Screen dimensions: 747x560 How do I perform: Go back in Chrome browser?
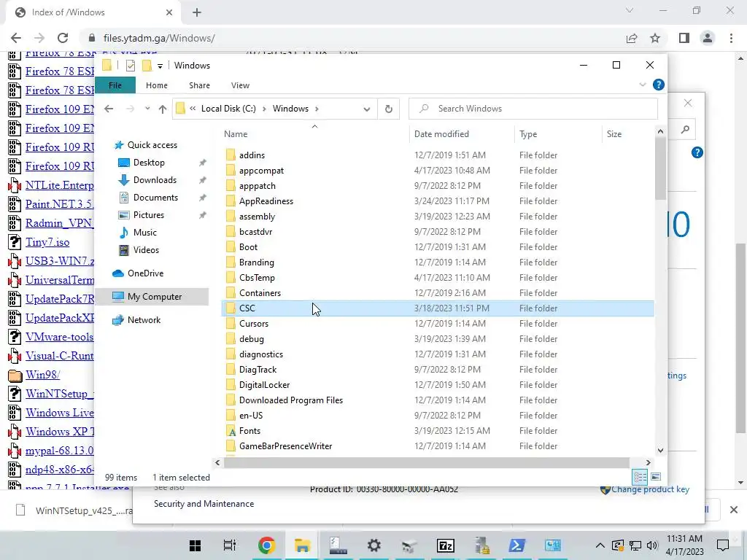click(16, 38)
